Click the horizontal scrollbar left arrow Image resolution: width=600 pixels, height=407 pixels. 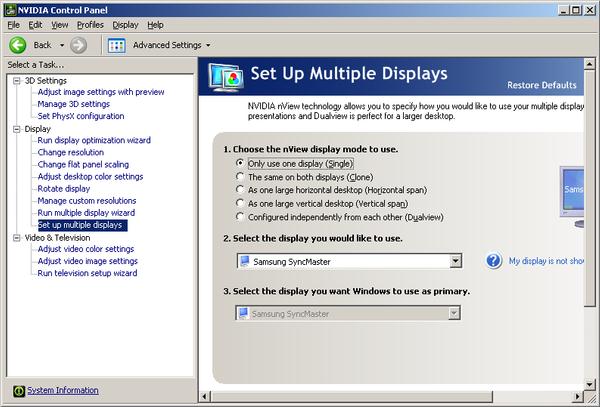205,397
